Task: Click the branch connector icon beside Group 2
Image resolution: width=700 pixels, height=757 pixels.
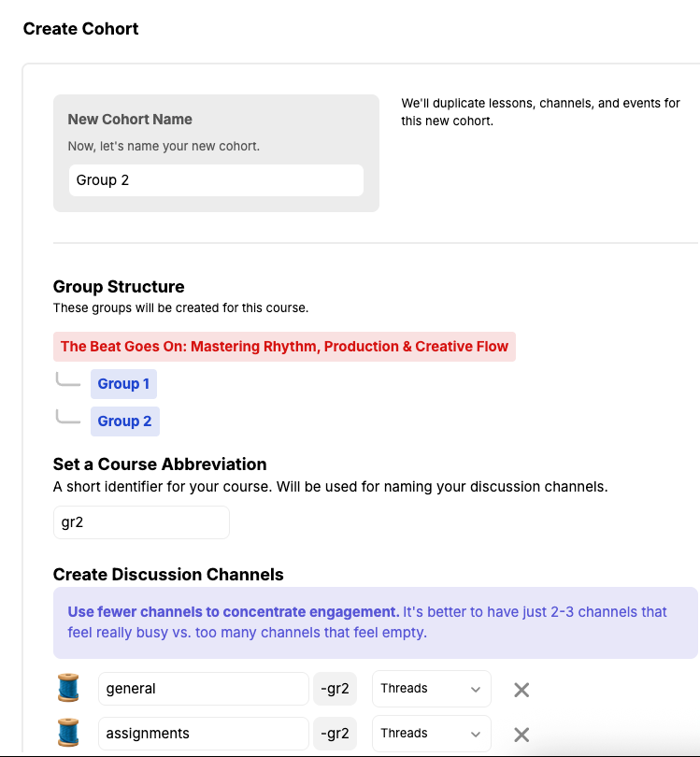Action: pyautogui.click(x=68, y=419)
